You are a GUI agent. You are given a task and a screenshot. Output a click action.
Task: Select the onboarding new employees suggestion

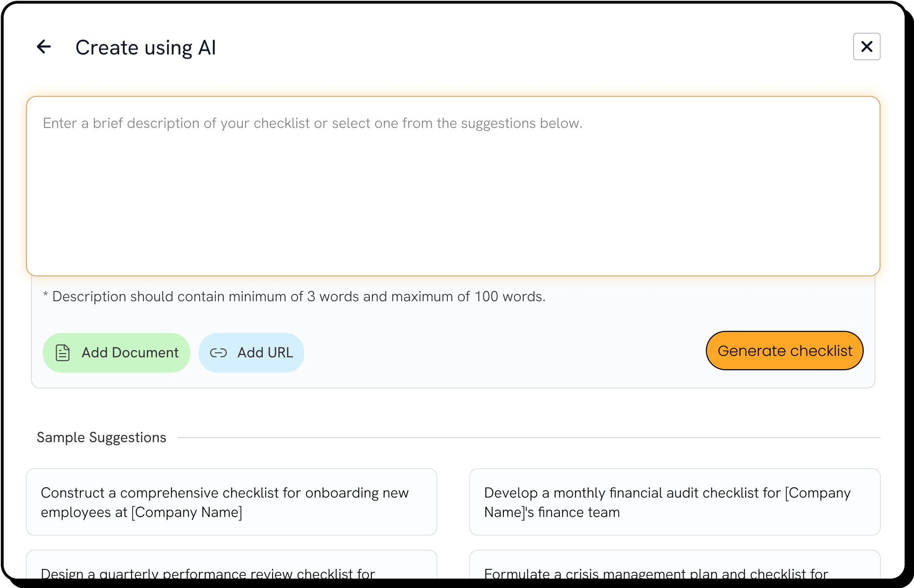click(x=231, y=502)
